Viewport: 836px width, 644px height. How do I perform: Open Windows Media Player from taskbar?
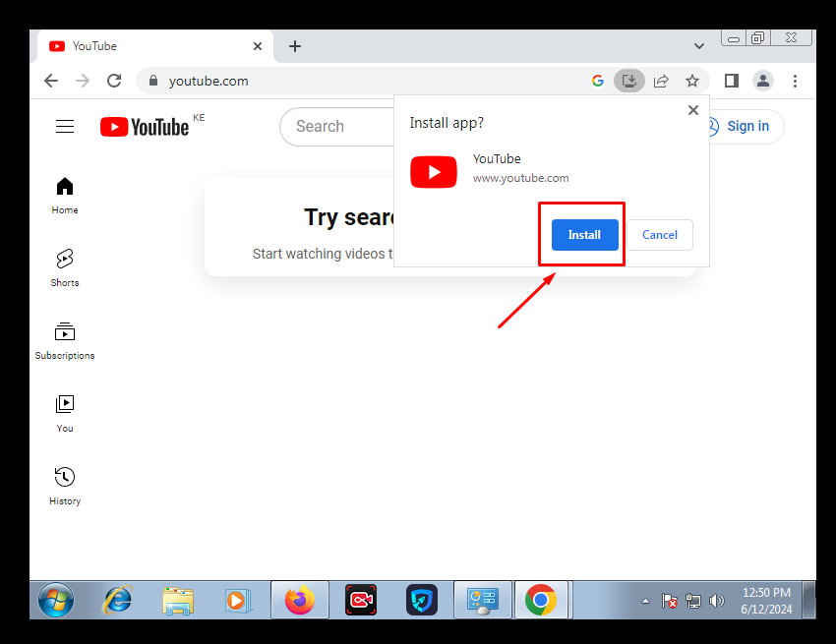click(237, 601)
